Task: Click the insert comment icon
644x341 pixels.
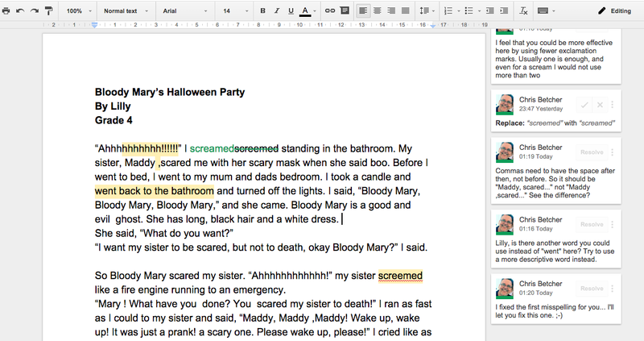Action: pyautogui.click(x=345, y=11)
